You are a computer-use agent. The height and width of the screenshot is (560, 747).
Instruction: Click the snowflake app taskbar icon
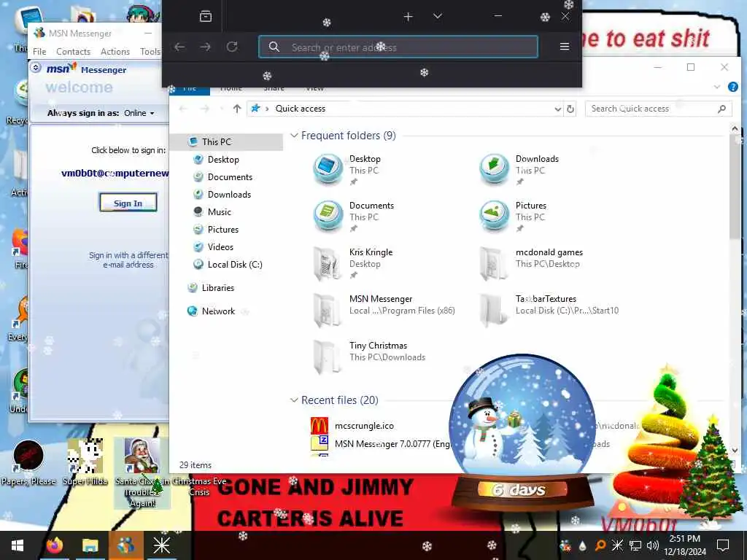pyautogui.click(x=161, y=545)
